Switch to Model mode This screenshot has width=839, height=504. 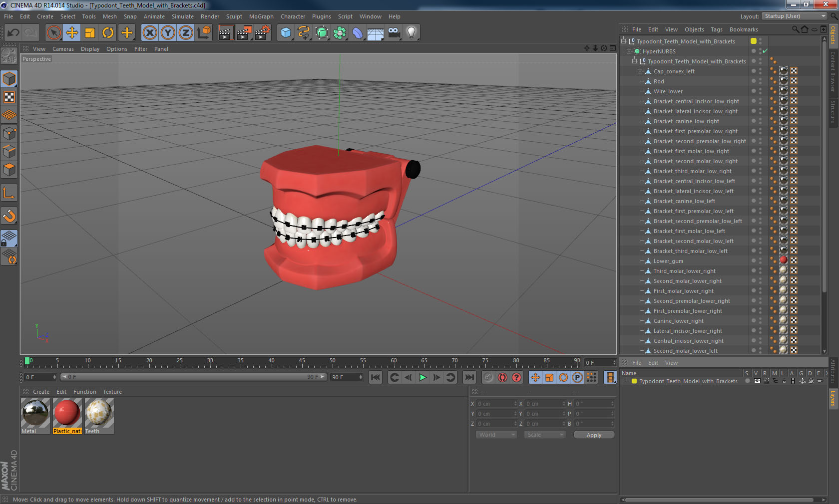[x=9, y=79]
